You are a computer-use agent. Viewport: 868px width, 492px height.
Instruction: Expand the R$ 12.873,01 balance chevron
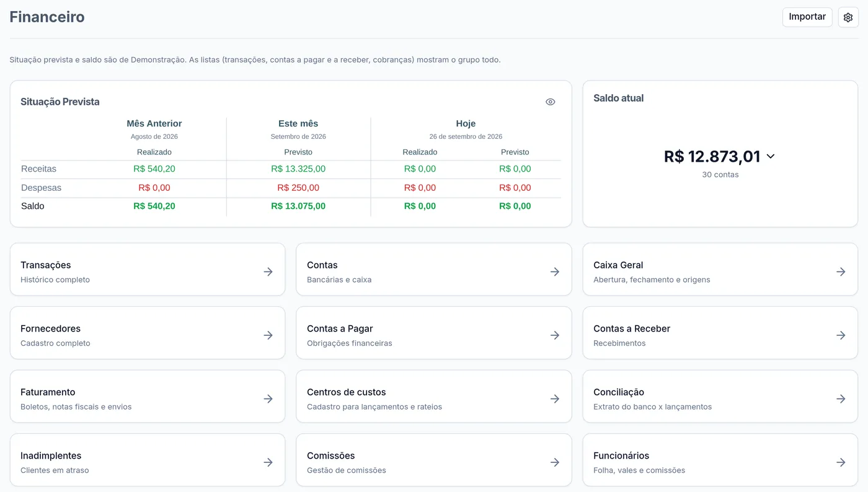coord(771,156)
